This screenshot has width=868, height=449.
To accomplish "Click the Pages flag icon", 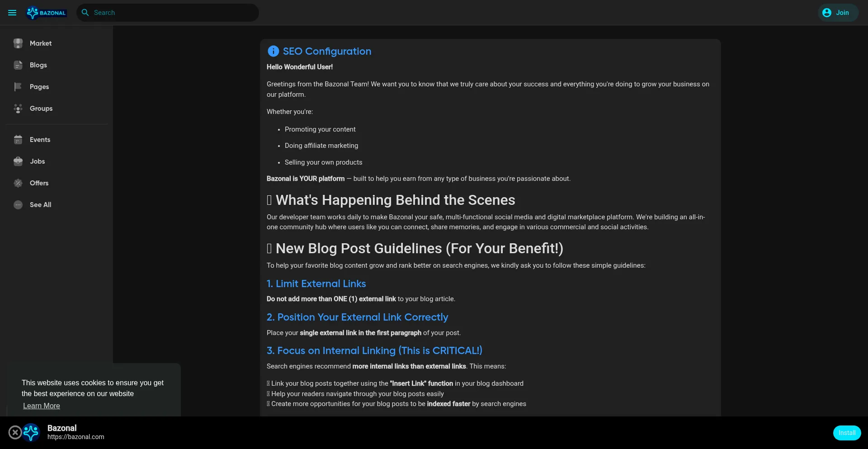I will tap(18, 87).
